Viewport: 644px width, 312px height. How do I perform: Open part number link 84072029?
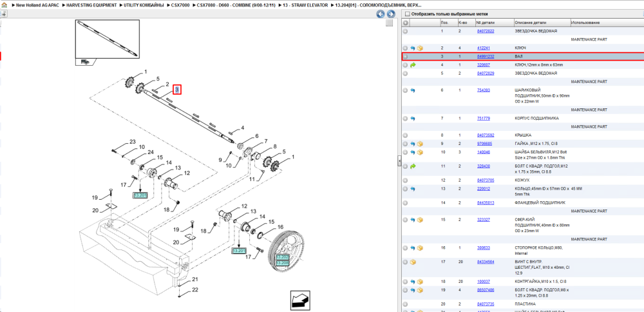point(486,73)
